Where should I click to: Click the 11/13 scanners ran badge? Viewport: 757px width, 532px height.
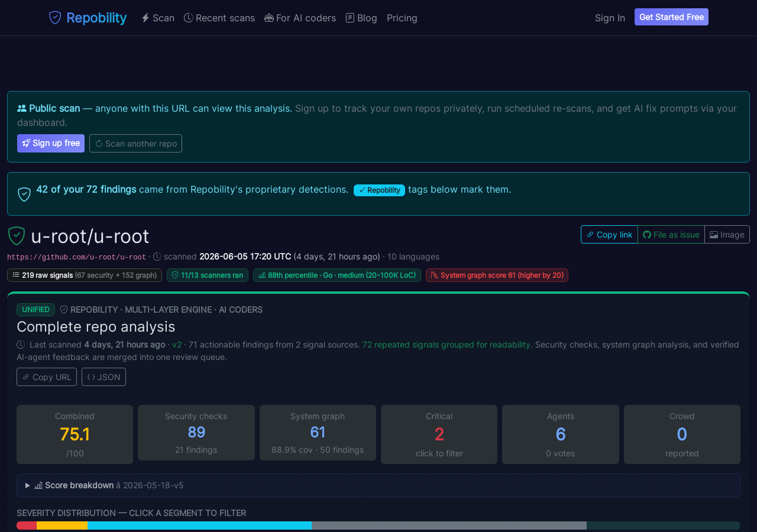tap(208, 275)
